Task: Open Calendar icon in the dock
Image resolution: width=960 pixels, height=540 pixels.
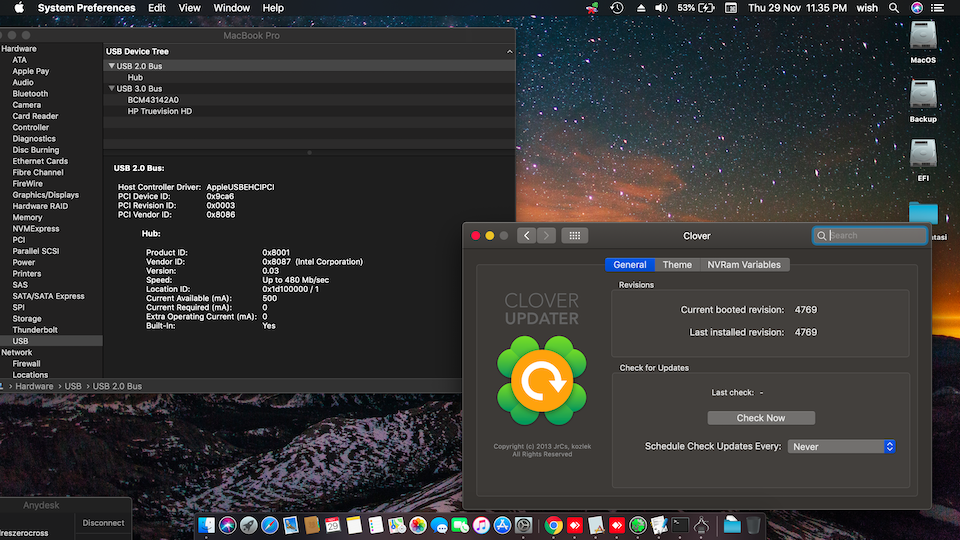Action: (x=333, y=525)
